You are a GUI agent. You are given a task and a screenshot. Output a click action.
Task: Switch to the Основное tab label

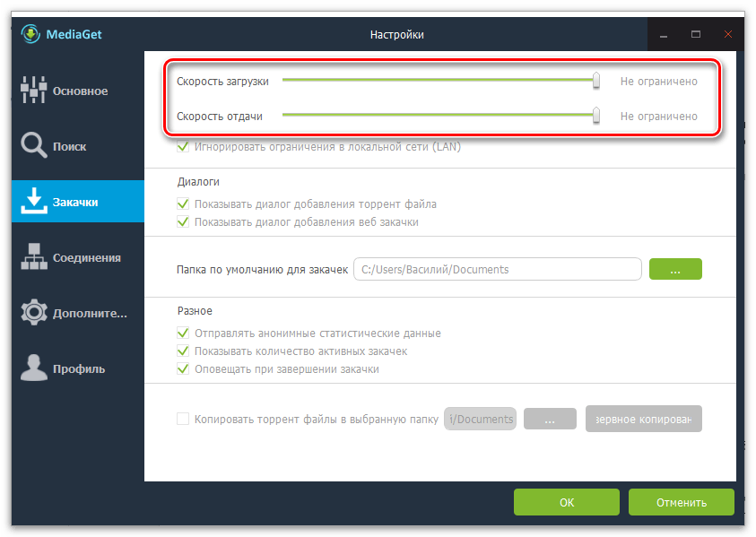coord(80,91)
